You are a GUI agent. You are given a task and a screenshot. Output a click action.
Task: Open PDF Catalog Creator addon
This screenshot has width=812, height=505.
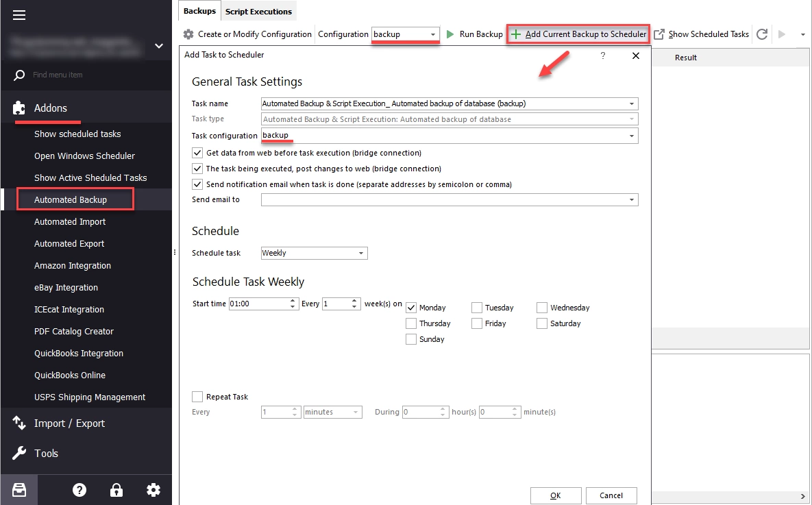click(74, 332)
